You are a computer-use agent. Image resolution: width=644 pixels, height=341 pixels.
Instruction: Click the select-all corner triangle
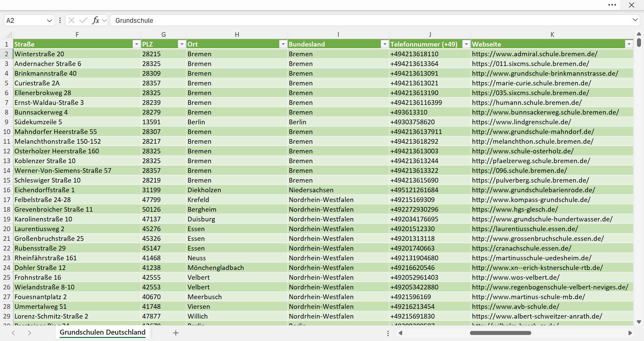[9, 35]
